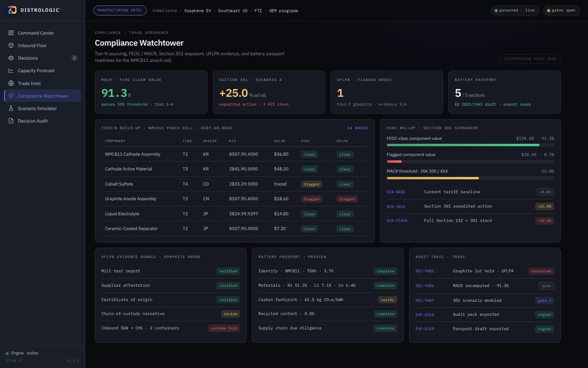Image resolution: width=588 pixels, height=368 pixels.
Task: Click the Distrologic logo icon
Action: pyautogui.click(x=12, y=10)
